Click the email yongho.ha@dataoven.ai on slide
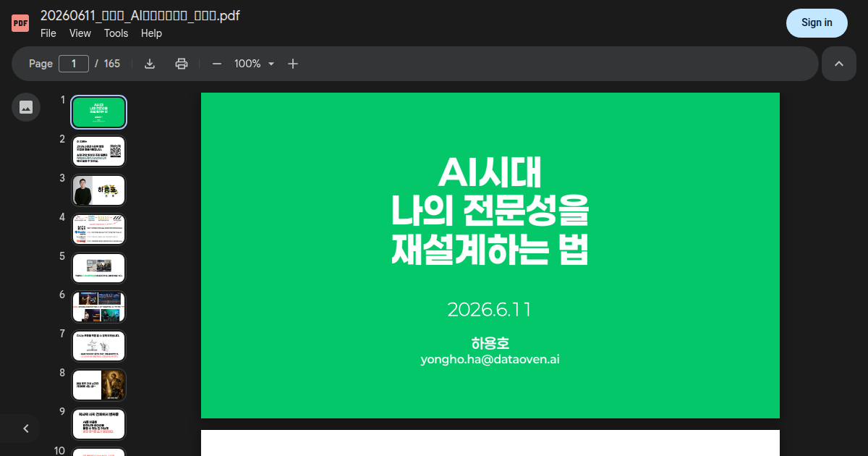The image size is (868, 456). 490,359
